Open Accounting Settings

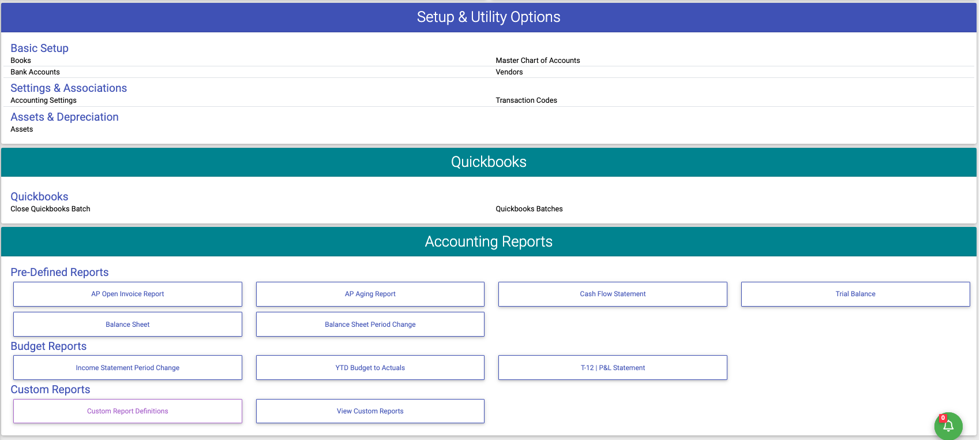pyautogui.click(x=43, y=100)
